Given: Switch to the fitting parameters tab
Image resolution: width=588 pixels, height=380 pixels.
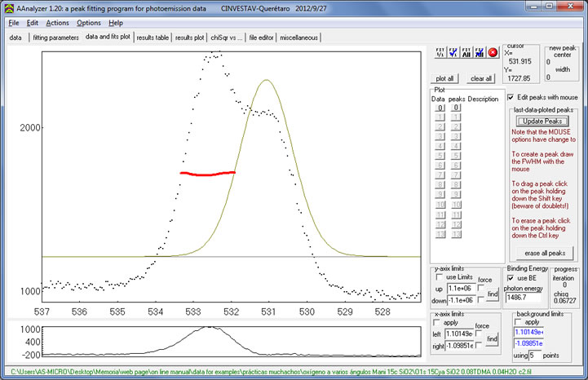Looking at the screenshot, I should tap(55, 38).
